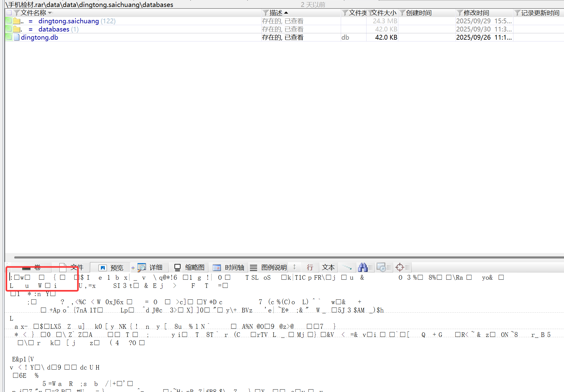This screenshot has height=392, width=564.
Task: Tag the dingtong.db row checkbox
Action: pos(9,37)
